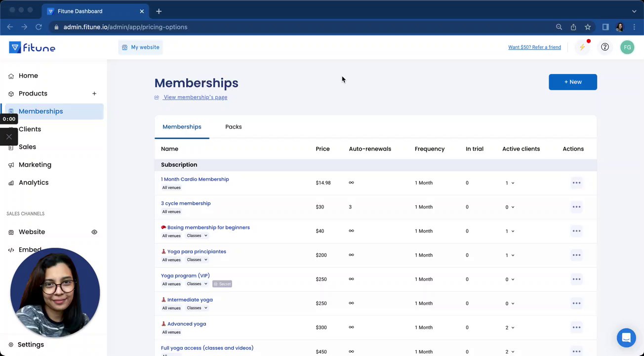Expand Classes dropdown on Yoga program (VIP)

click(197, 284)
